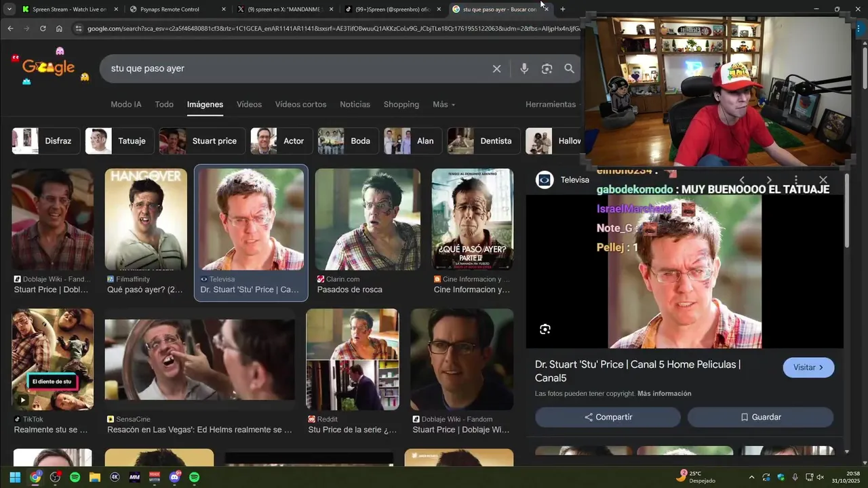This screenshot has height=488, width=868.
Task: Select the Noticias search tab
Action: pos(355,104)
